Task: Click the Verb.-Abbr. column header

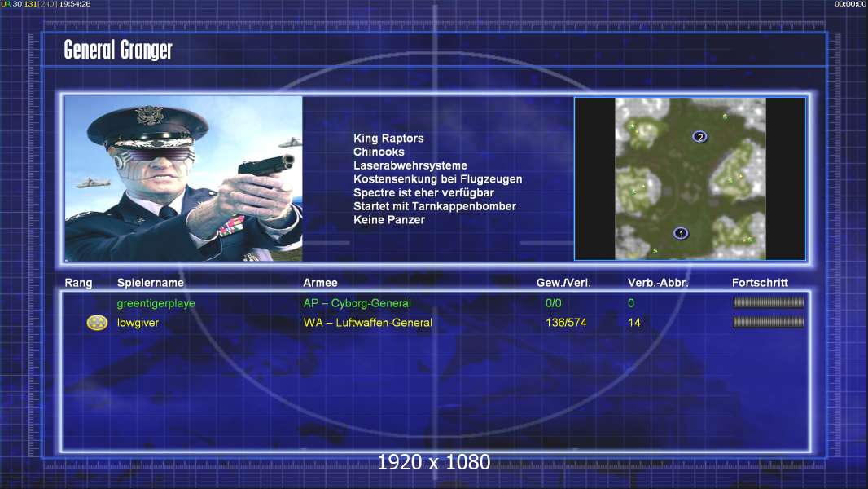Action: (x=658, y=283)
